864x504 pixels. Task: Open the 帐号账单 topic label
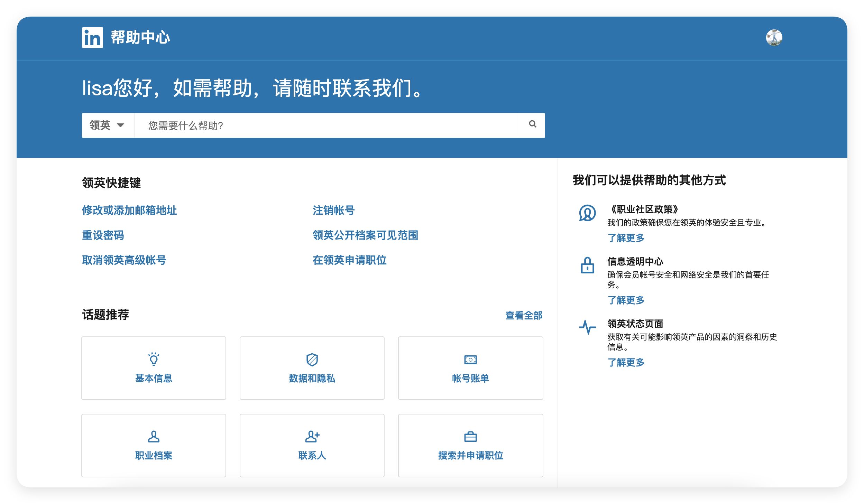coord(470,378)
